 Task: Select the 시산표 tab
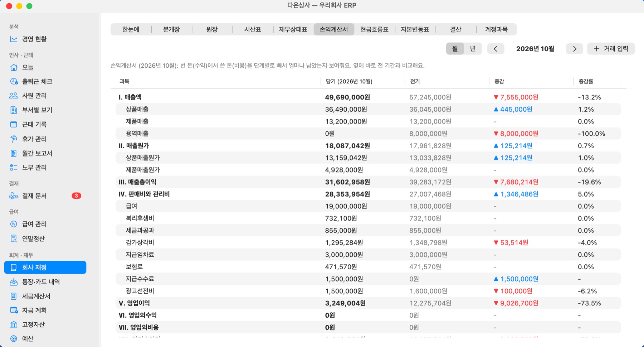tap(253, 29)
